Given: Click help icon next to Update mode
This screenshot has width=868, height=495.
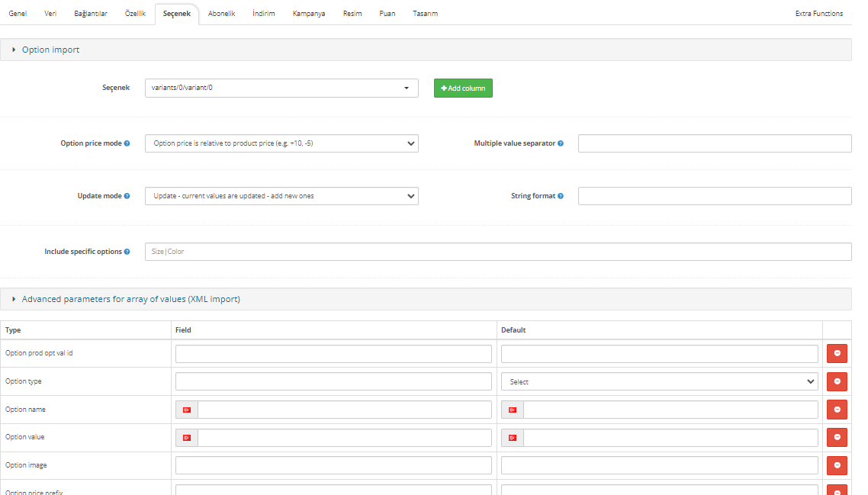Looking at the screenshot, I should 127,196.
